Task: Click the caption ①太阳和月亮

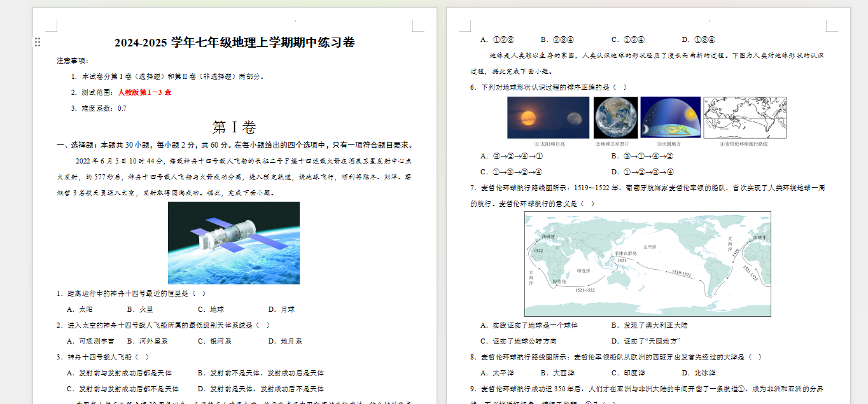Action: [x=549, y=144]
